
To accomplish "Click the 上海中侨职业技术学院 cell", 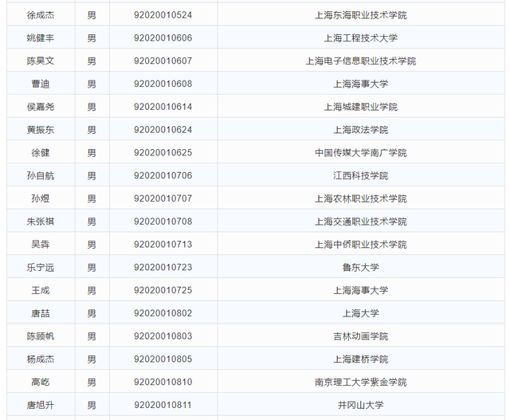I will click(x=361, y=245).
